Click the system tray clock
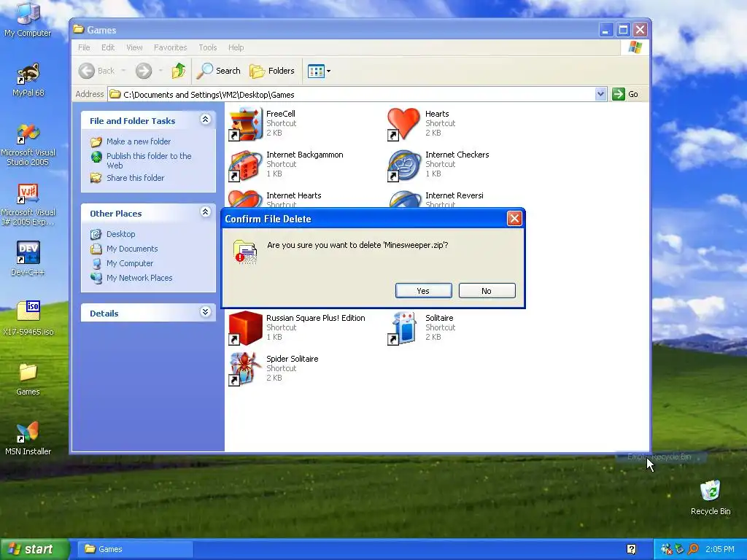 pyautogui.click(x=719, y=549)
